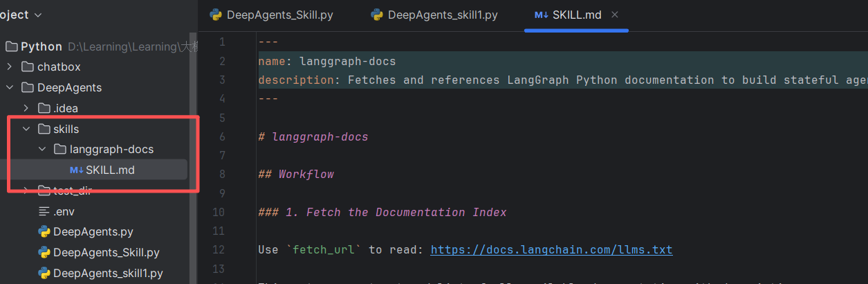Collapse the skills folder
868x284 pixels.
26,129
